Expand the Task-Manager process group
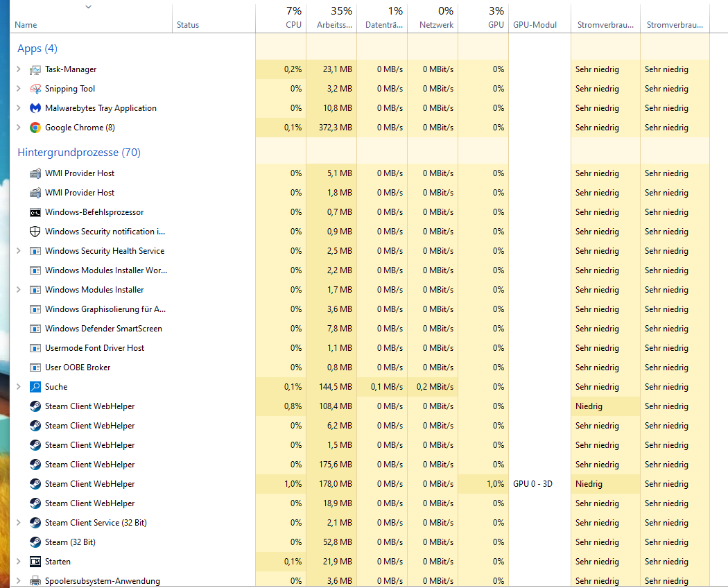 point(19,69)
